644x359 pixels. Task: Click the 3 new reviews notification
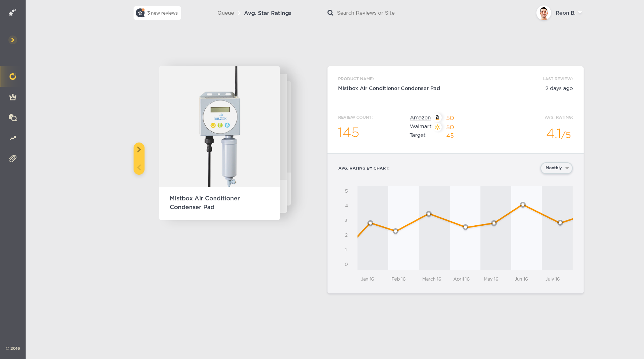157,13
